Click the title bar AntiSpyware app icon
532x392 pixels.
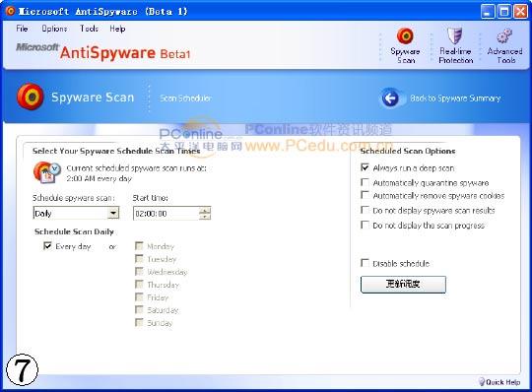(11, 11)
